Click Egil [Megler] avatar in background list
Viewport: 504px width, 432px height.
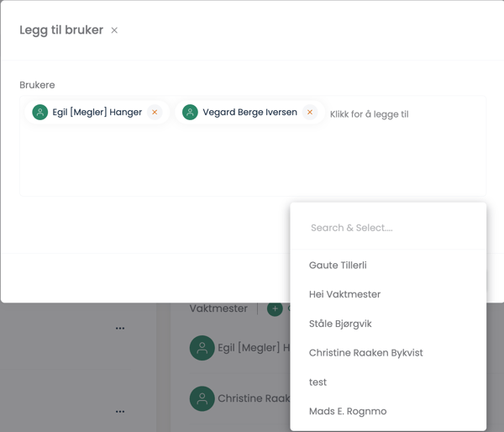click(x=202, y=348)
